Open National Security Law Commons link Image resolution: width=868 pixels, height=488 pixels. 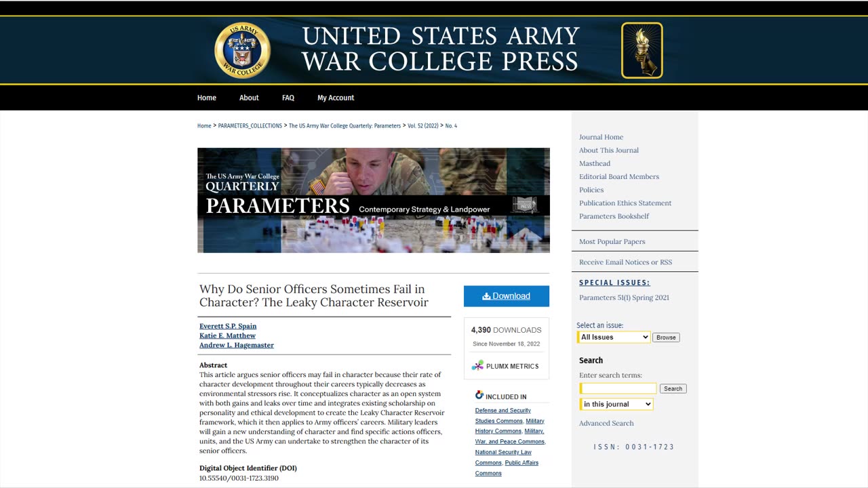503,457
